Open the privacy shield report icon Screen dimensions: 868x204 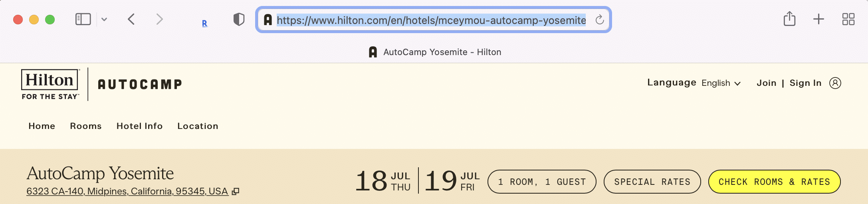[x=239, y=19]
